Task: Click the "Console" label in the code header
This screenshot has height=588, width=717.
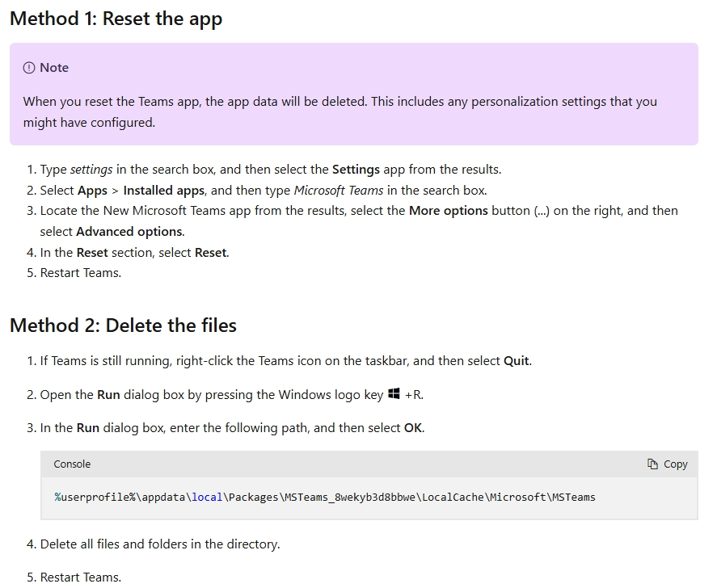Action: tap(72, 464)
